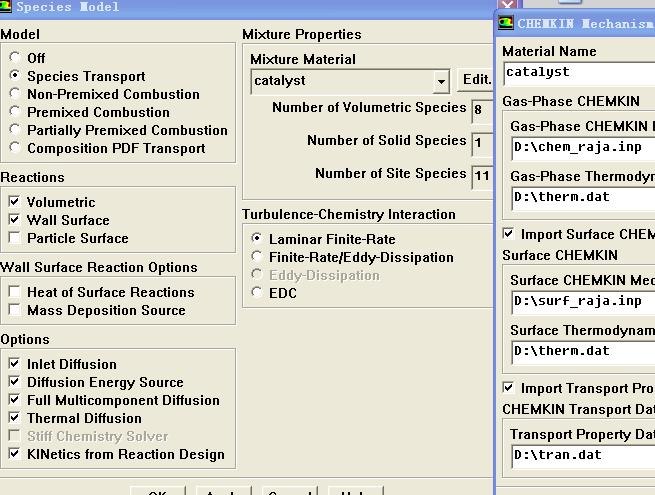Click Edit next to Mixture Material
This screenshot has height=495, width=655.
pos(476,80)
